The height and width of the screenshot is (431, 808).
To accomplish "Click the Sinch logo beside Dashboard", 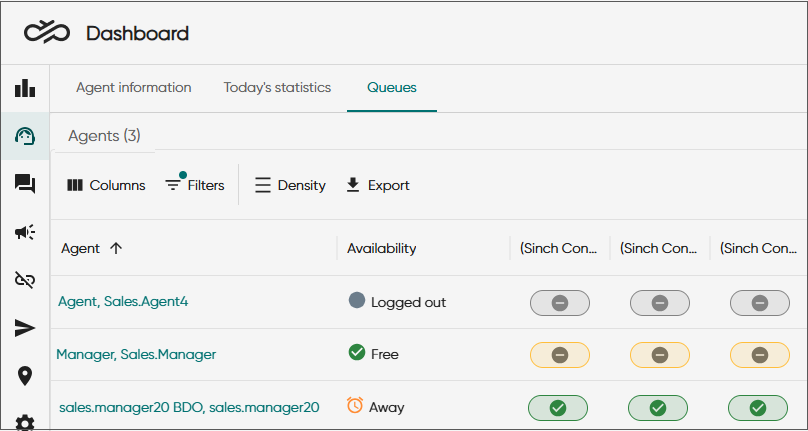I will tap(47, 33).
